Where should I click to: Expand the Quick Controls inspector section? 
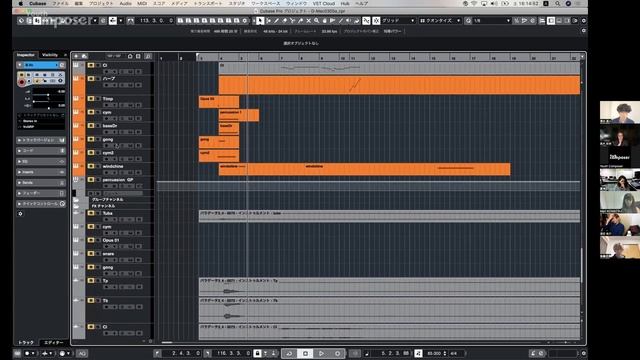(x=41, y=204)
